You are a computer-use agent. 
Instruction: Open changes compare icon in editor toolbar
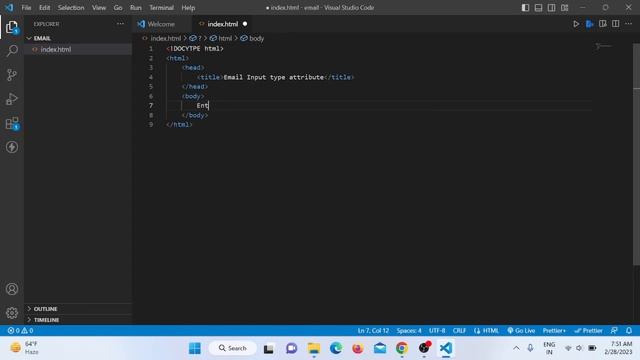[x=602, y=24]
